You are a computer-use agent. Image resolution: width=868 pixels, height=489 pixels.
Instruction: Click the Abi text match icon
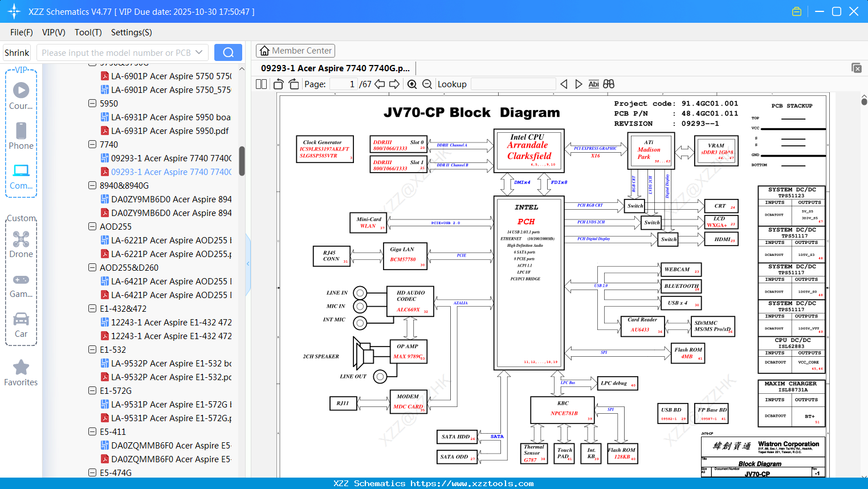pyautogui.click(x=594, y=84)
